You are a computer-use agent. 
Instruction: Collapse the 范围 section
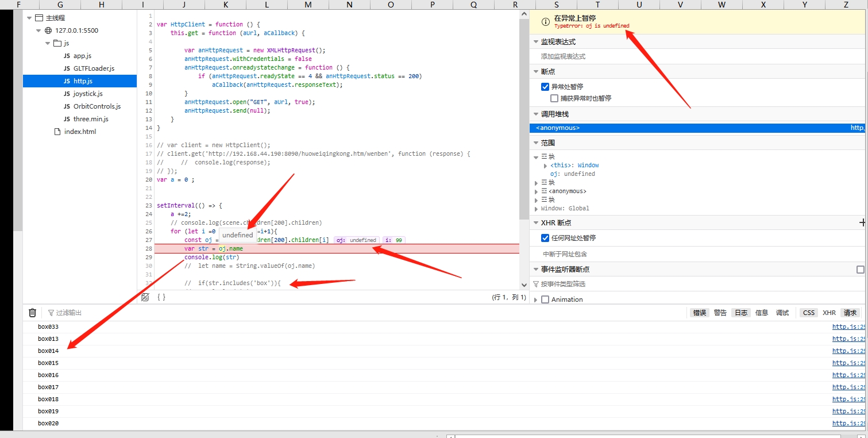click(536, 143)
